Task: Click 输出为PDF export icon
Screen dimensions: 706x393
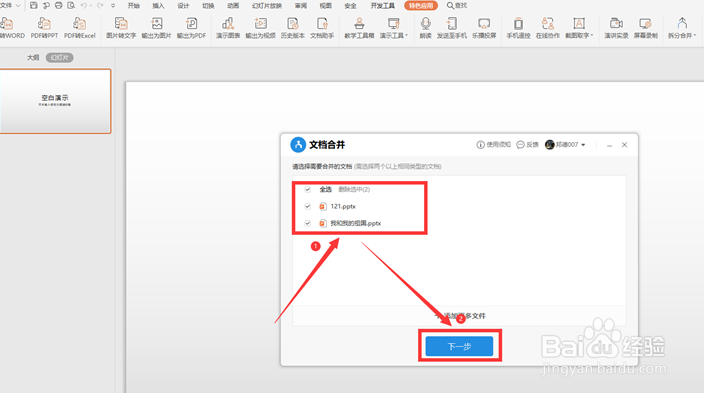Action: [x=191, y=23]
